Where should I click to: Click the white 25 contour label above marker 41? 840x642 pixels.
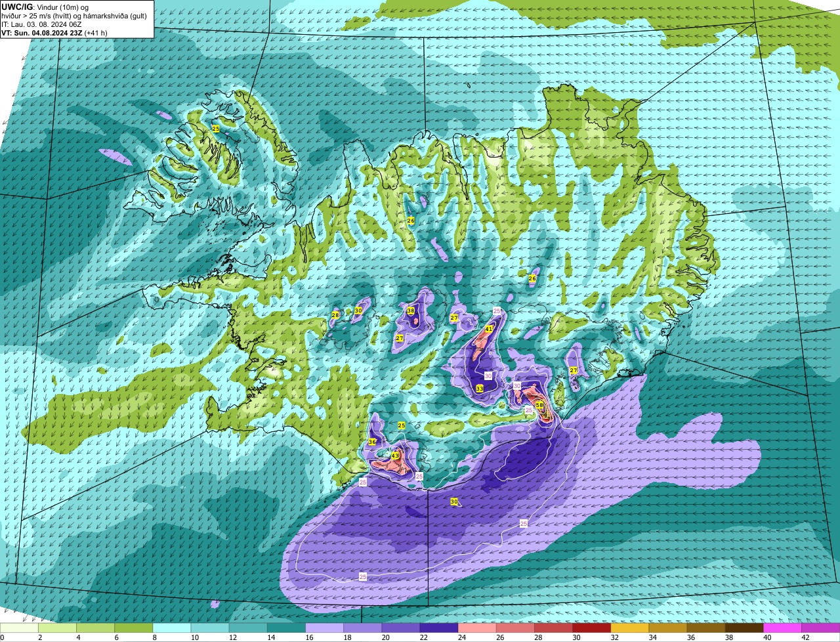click(497, 310)
